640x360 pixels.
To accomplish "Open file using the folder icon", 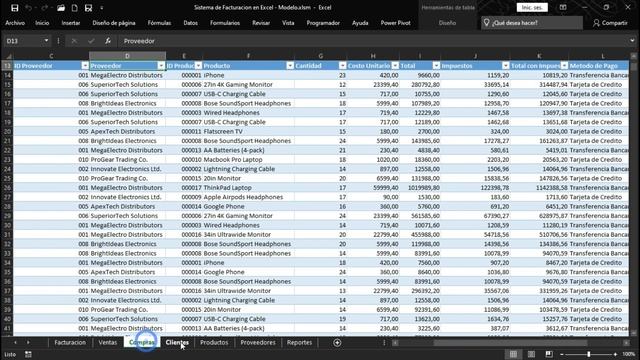I will tap(61, 7).
